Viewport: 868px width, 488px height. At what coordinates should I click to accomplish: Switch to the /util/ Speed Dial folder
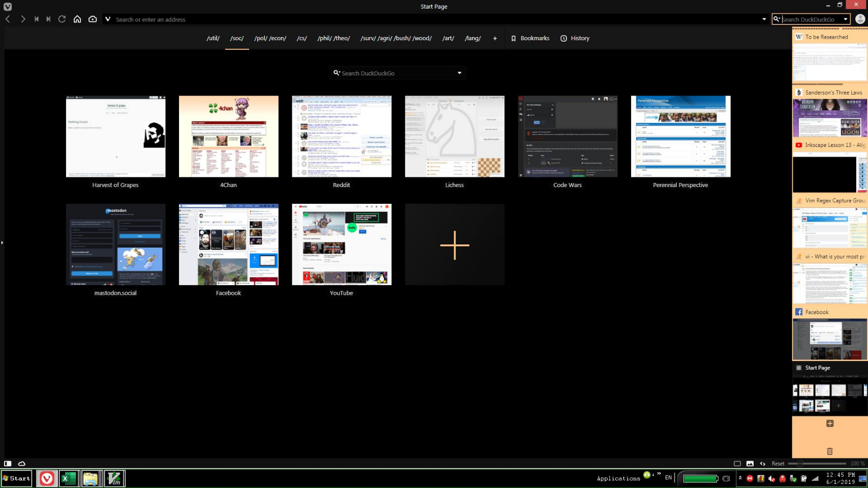tap(213, 38)
